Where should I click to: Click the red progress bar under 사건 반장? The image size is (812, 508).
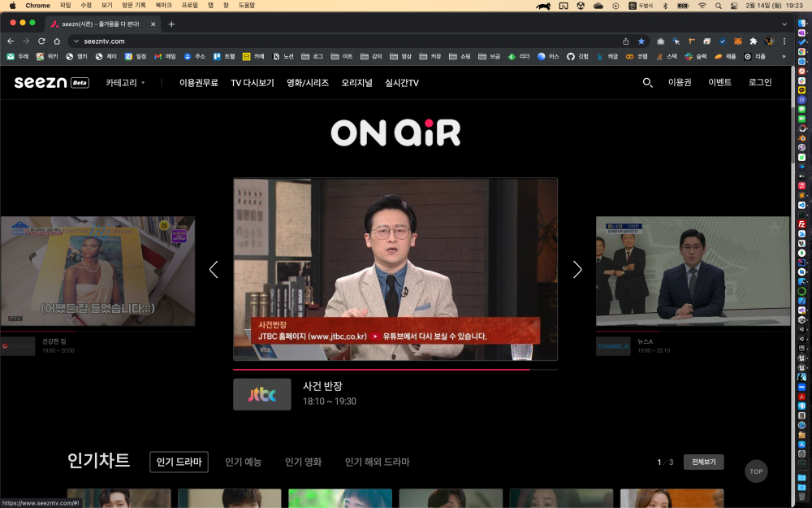[395, 370]
